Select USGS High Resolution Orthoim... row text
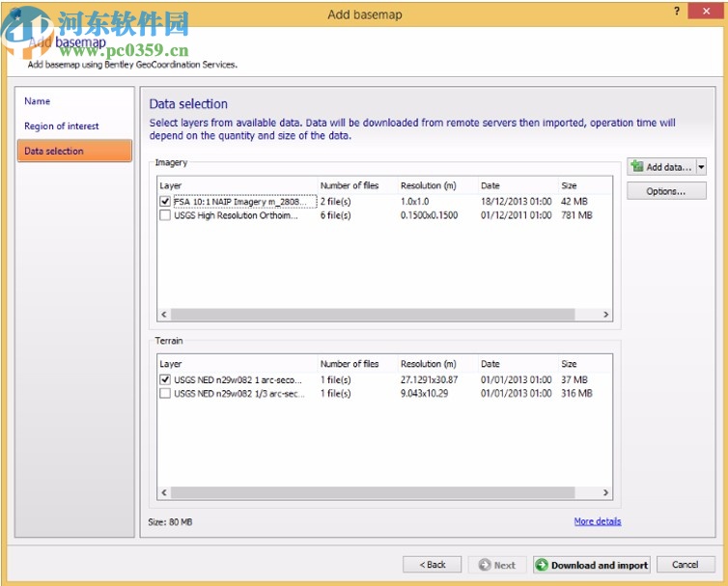The image size is (728, 586). (x=236, y=215)
